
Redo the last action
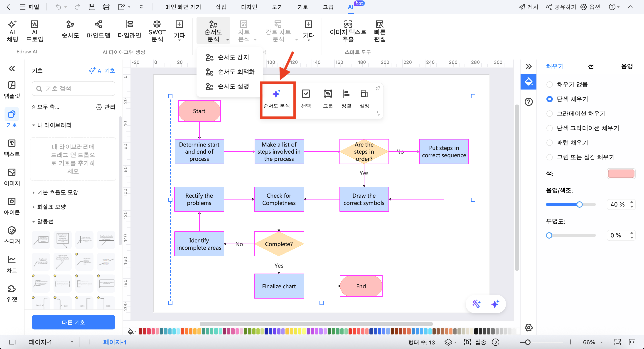click(x=78, y=7)
